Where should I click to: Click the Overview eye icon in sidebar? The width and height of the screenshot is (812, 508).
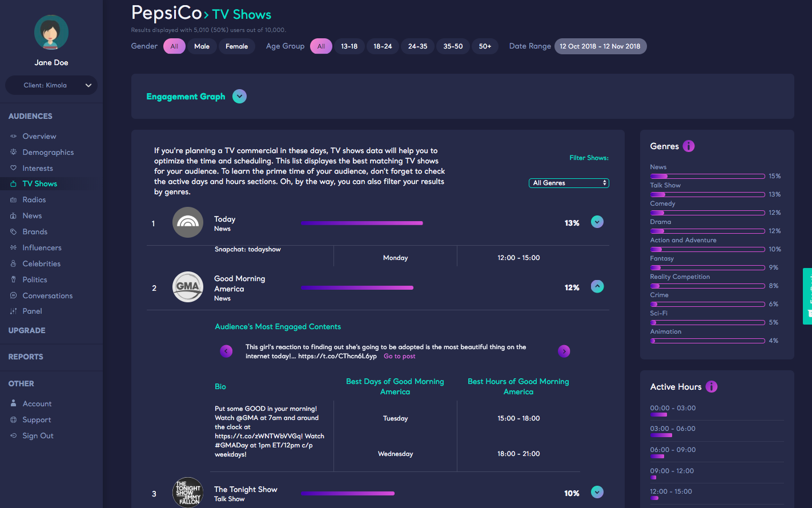click(x=14, y=136)
